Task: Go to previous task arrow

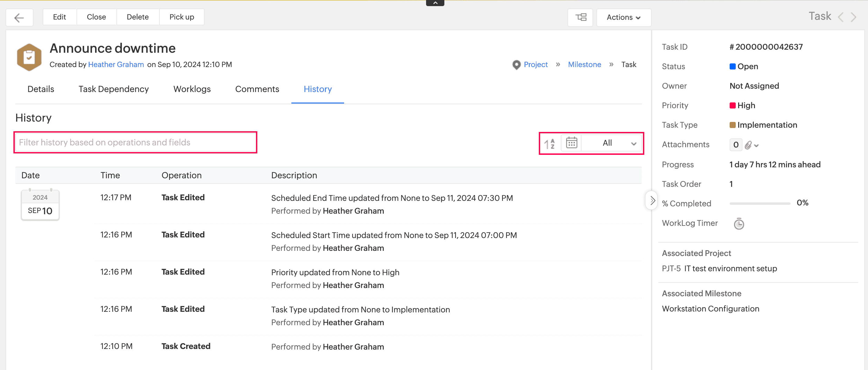Action: [841, 17]
